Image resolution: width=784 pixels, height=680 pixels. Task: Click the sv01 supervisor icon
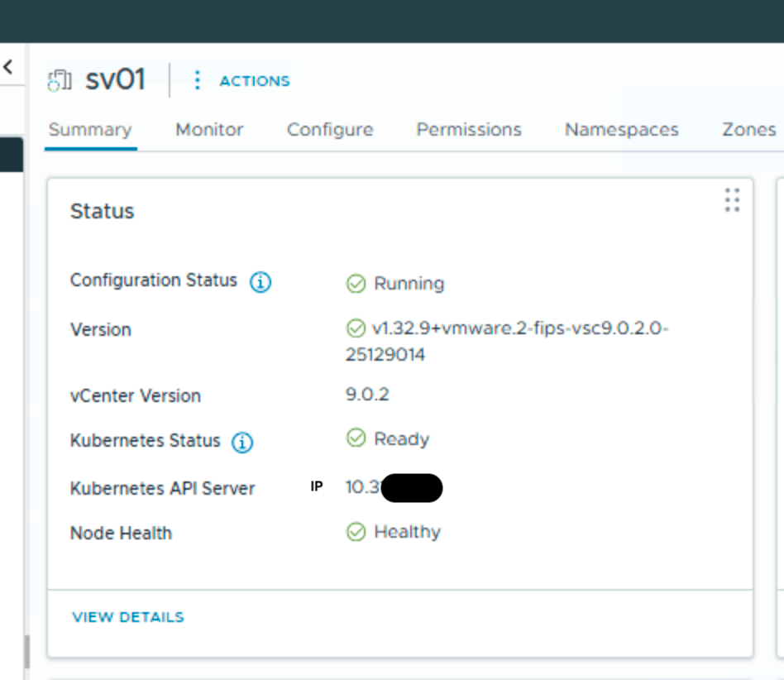(x=60, y=80)
